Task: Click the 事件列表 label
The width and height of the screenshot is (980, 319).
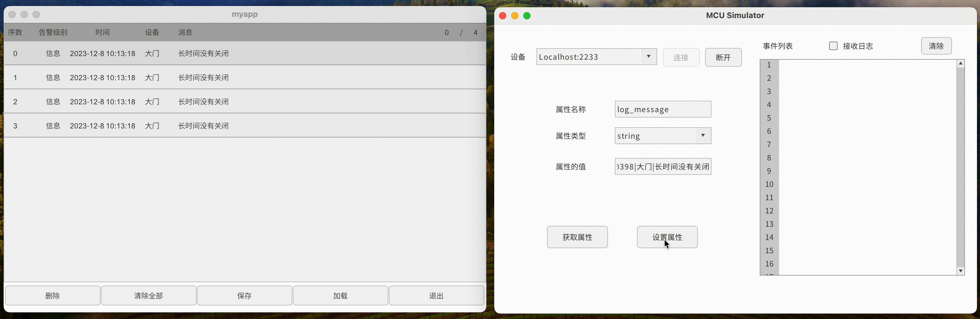Action: 778,46
